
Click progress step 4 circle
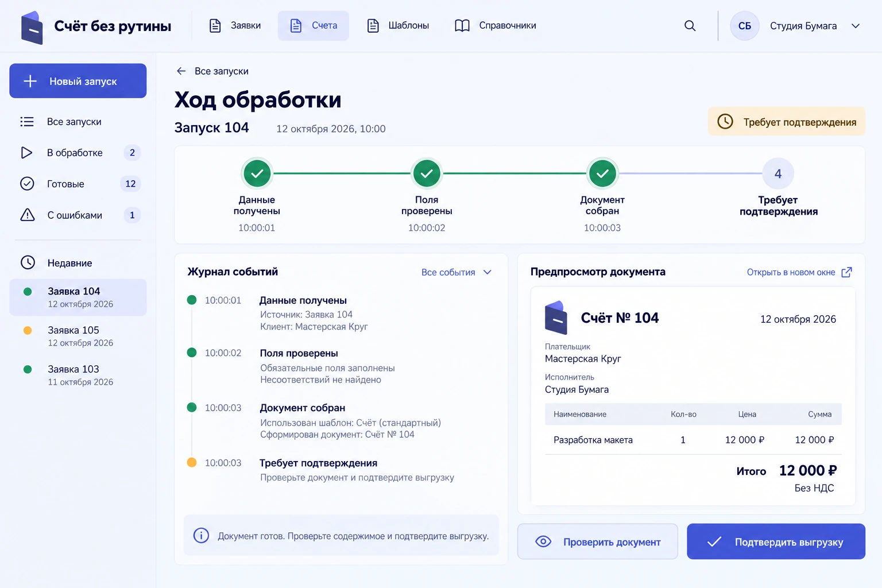pos(778,173)
